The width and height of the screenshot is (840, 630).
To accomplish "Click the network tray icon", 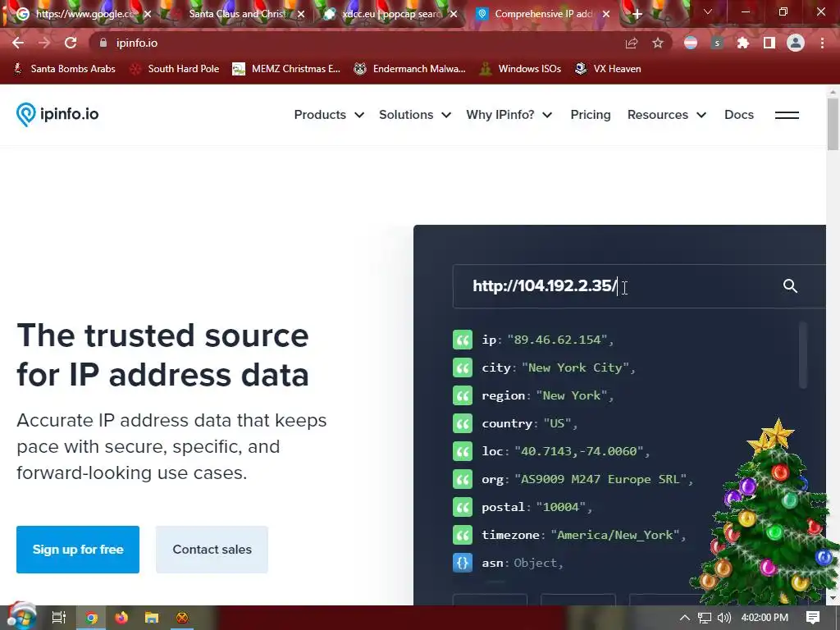I will tap(705, 618).
